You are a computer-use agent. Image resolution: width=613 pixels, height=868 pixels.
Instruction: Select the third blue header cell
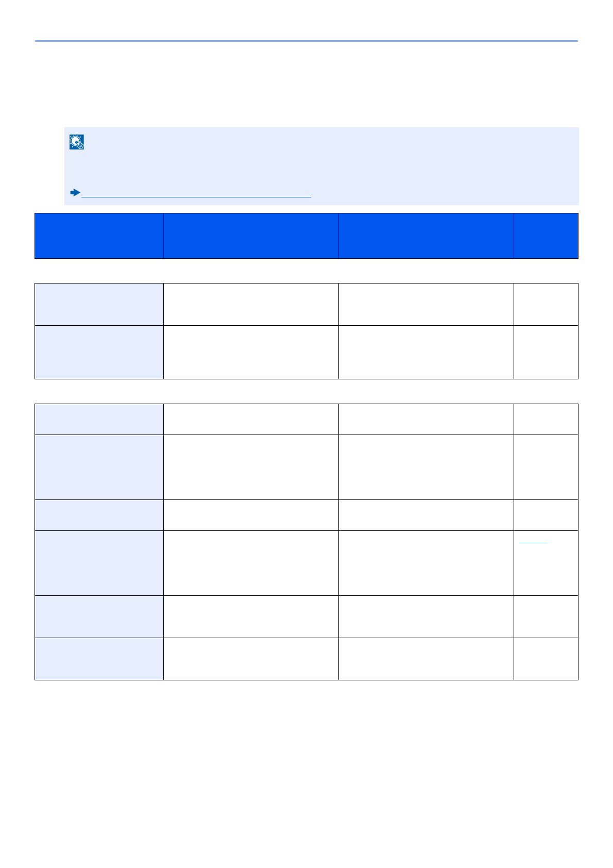click(x=426, y=236)
